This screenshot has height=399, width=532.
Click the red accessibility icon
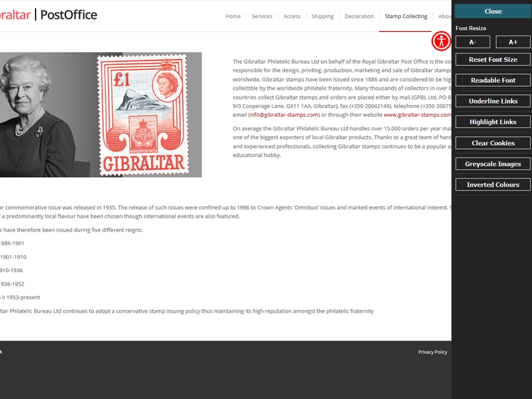tap(441, 41)
